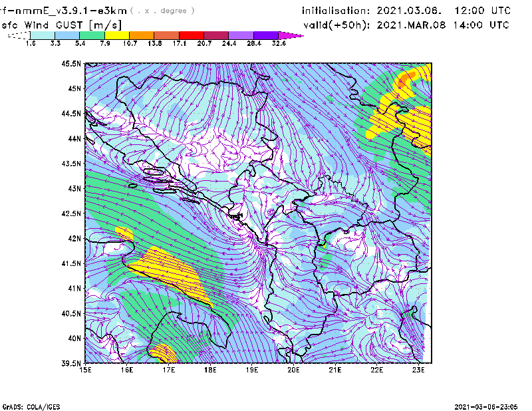Click the '40.5N' latitude label

[x=71, y=314]
